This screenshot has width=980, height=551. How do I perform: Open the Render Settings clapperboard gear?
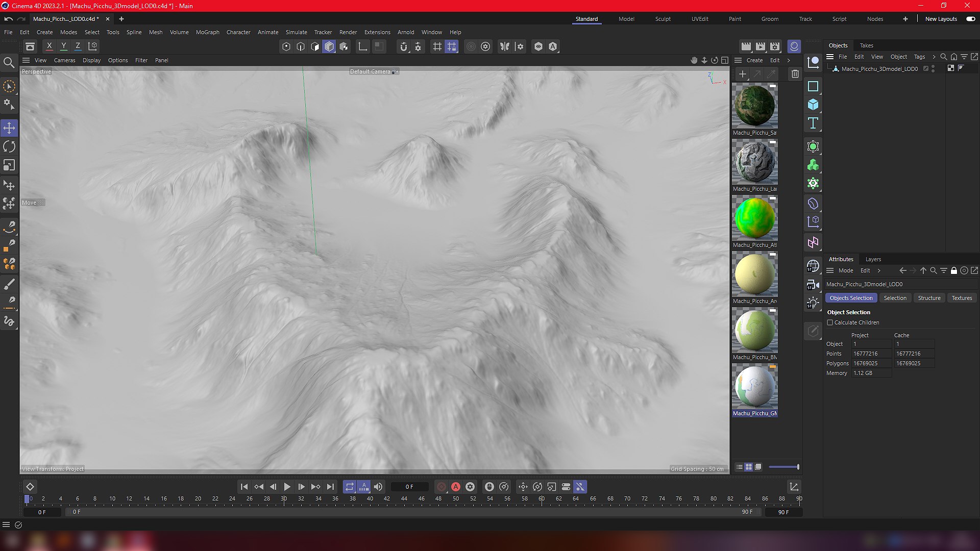coord(775,46)
